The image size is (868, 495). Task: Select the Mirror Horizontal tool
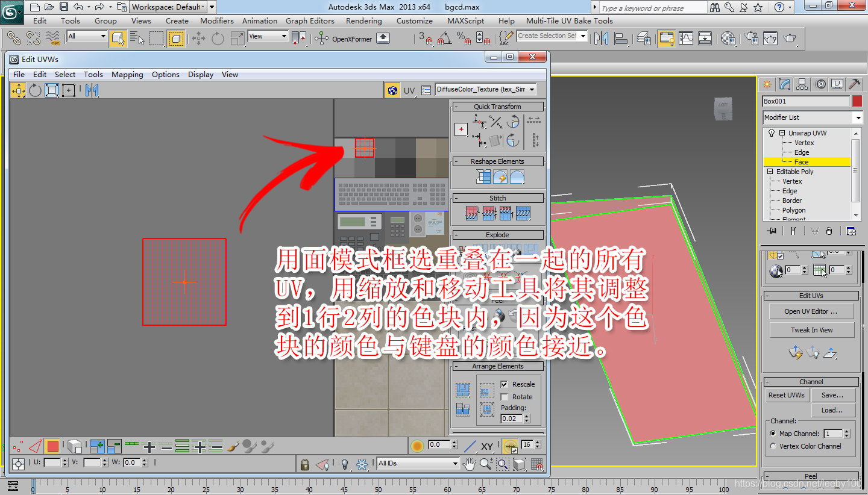coord(92,90)
